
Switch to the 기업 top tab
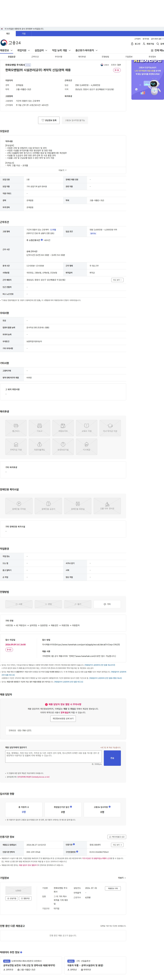pyautogui.click(x=24, y=33)
